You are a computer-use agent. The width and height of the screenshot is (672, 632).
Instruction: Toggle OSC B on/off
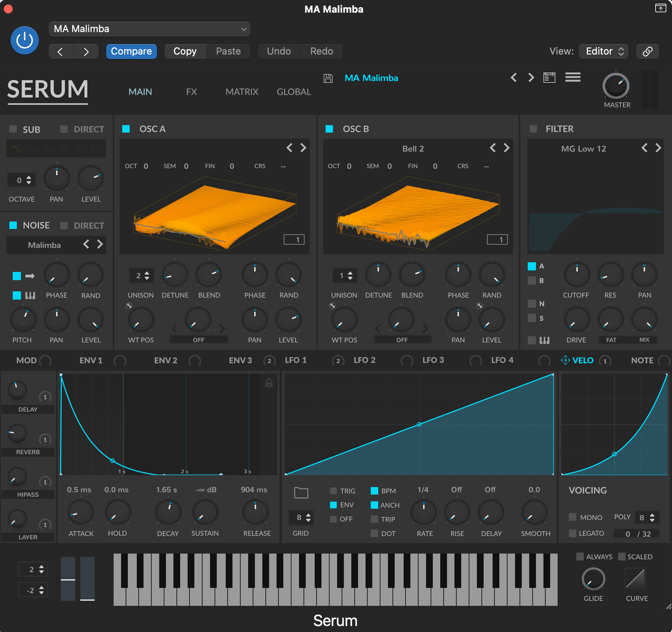pos(329,129)
